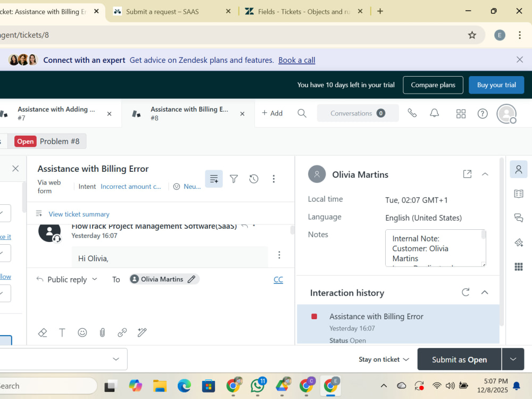View notifications bell in Zendesk
Image resolution: width=532 pixels, height=399 pixels.
(x=434, y=113)
